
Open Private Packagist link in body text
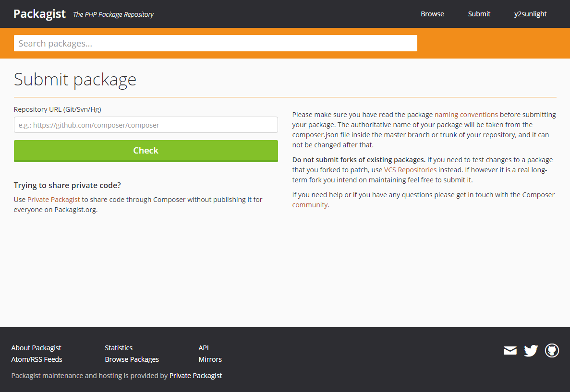pos(54,200)
